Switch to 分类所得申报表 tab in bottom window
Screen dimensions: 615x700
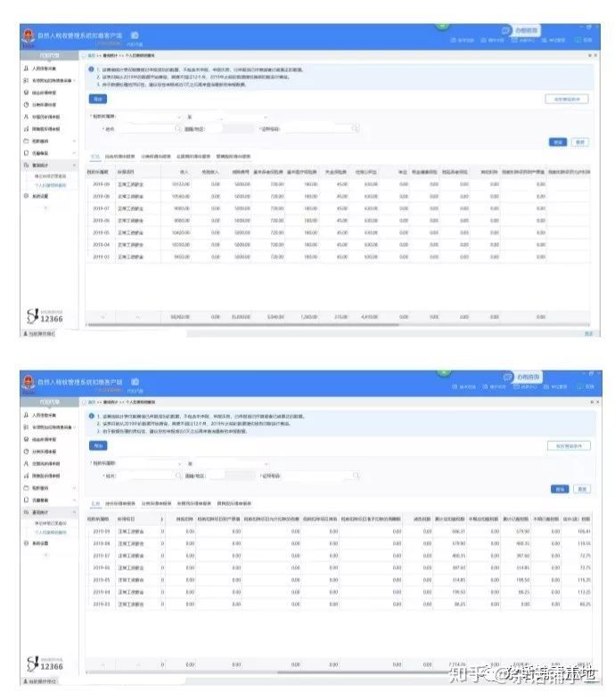coord(157,503)
